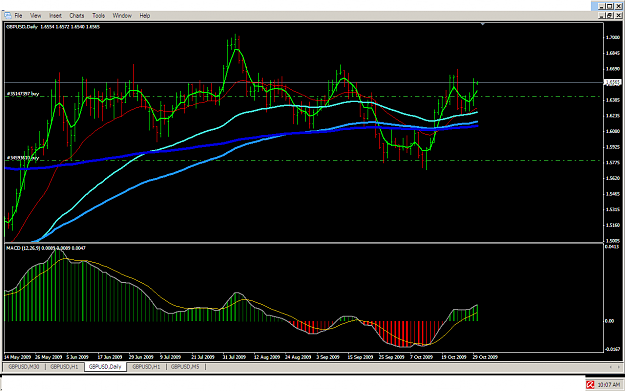Click the 31 Jul 2009 date label
This screenshot has height=391, width=625.
(234, 357)
